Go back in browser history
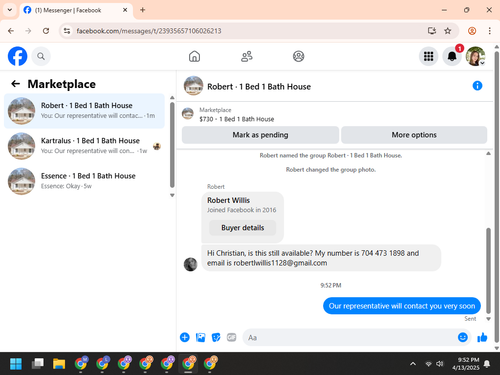The width and height of the screenshot is (500, 375). pyautogui.click(x=11, y=31)
